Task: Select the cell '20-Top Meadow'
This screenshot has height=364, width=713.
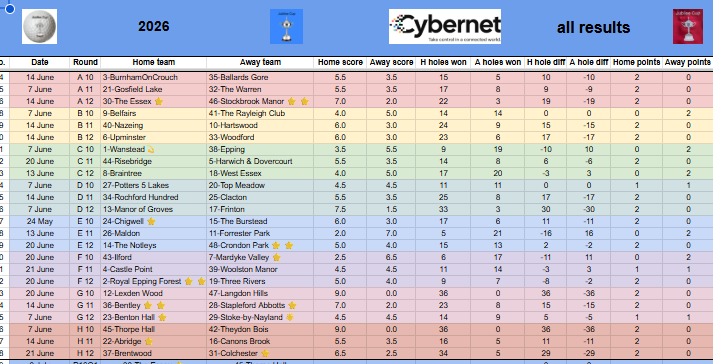Action: [260, 185]
